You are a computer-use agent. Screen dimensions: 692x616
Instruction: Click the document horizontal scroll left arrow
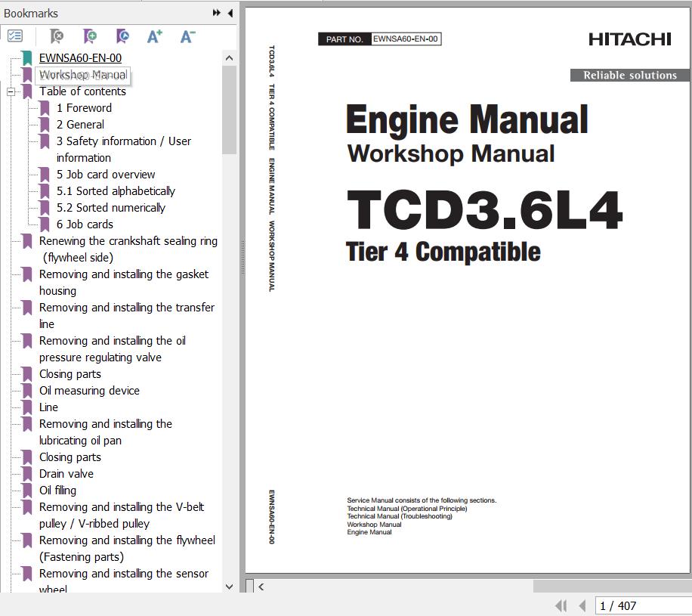(261, 587)
